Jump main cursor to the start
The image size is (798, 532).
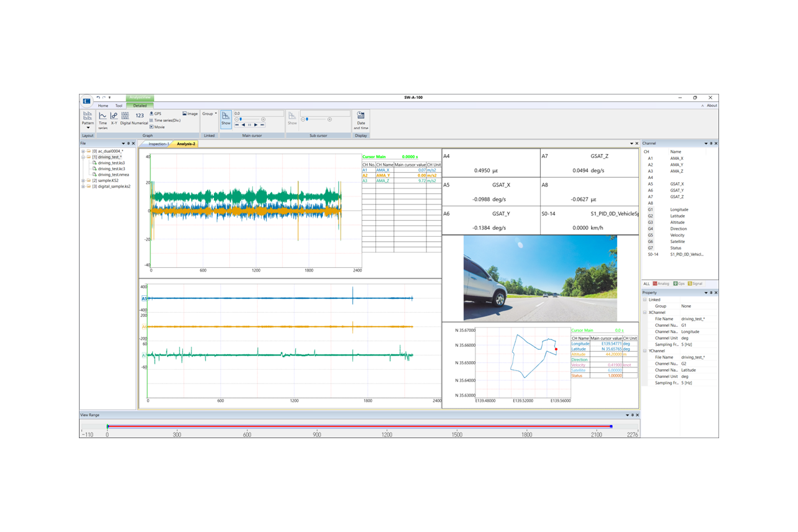[x=237, y=125]
